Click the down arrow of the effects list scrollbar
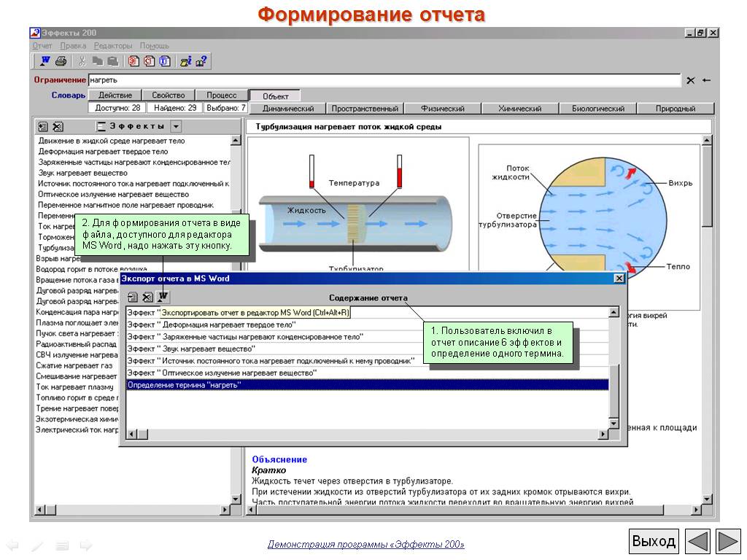 pos(236,499)
